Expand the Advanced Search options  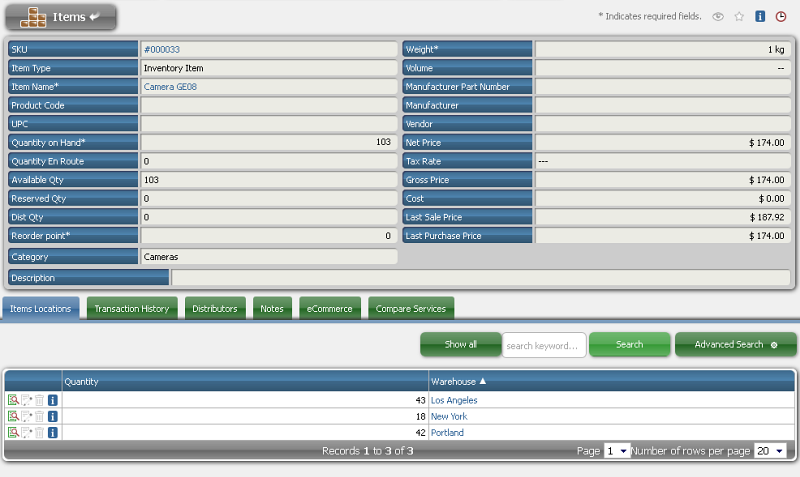point(736,345)
